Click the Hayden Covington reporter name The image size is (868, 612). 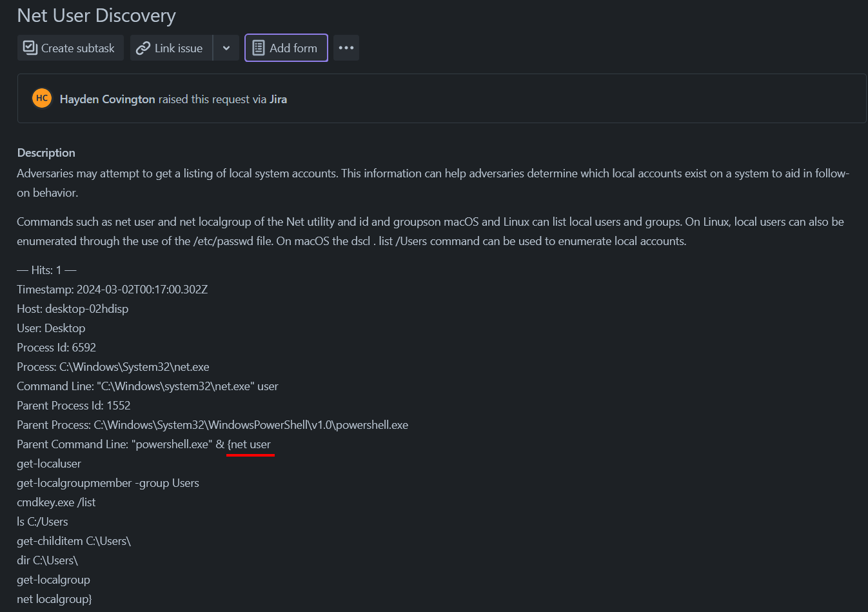pyautogui.click(x=107, y=99)
